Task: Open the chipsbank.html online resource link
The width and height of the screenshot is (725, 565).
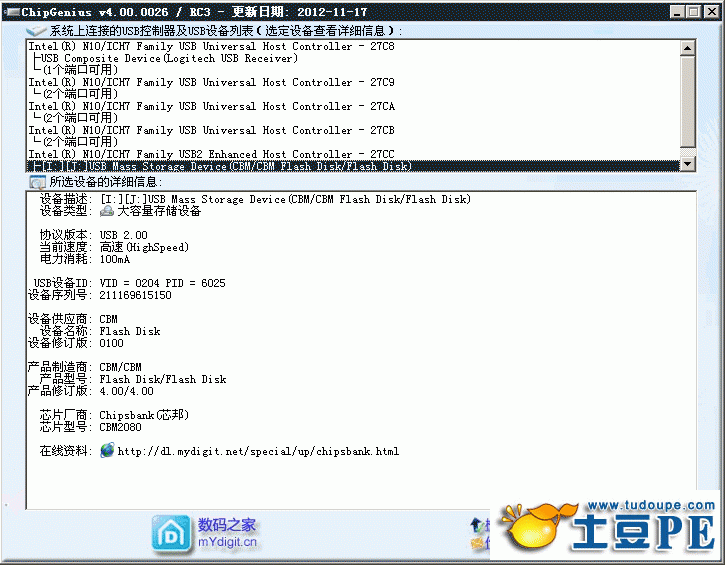Action: tap(258, 451)
